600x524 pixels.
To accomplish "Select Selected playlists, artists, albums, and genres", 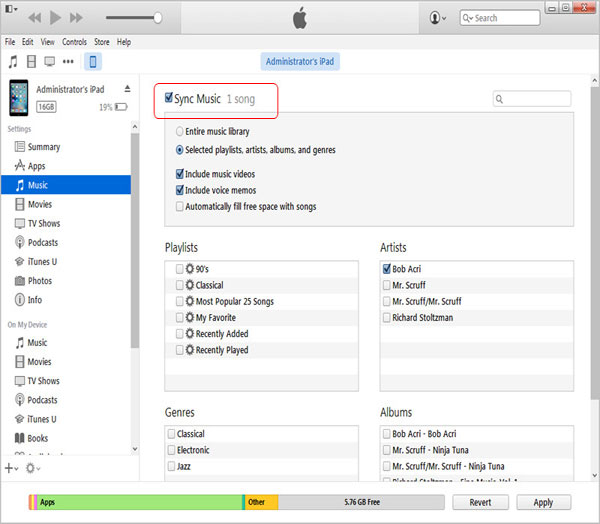I will [x=179, y=150].
